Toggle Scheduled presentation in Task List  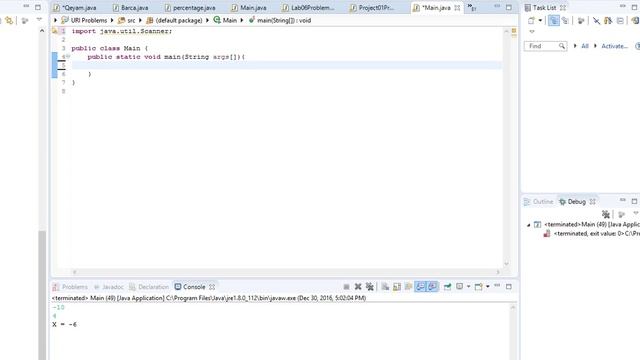(565, 20)
